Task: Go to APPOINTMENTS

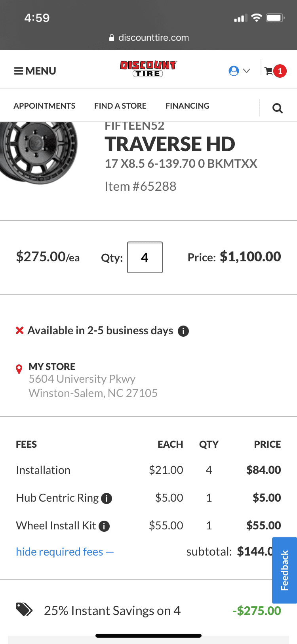Action: pyautogui.click(x=44, y=106)
